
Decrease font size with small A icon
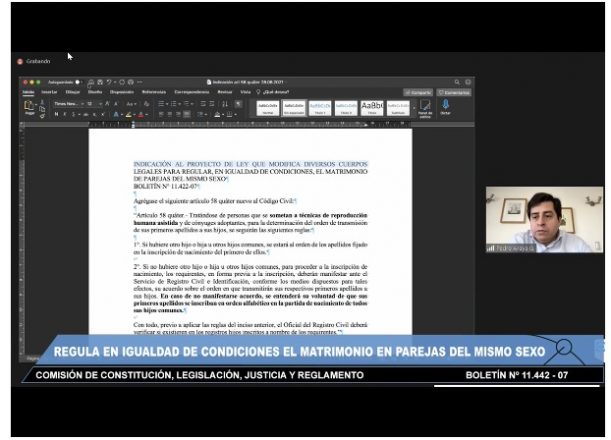[116, 104]
